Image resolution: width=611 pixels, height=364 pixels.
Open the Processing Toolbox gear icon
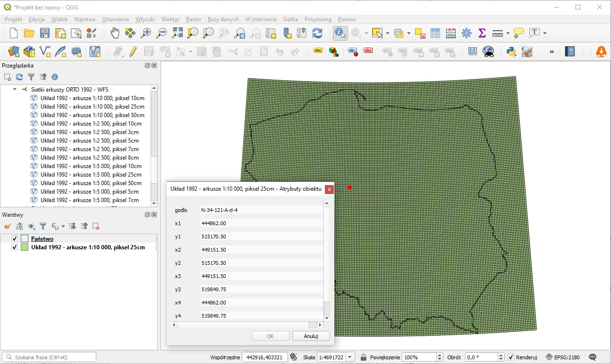click(x=467, y=33)
